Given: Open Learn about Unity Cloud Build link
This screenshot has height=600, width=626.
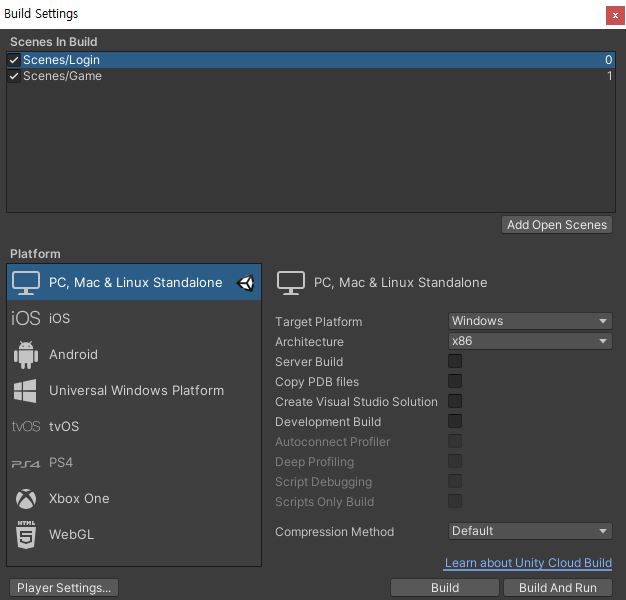Looking at the screenshot, I should point(528,563).
